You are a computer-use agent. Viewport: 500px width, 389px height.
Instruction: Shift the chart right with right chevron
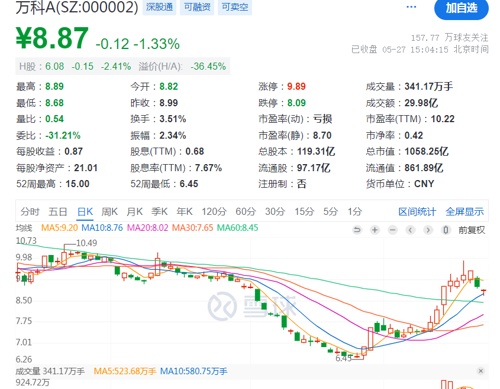pos(428,230)
